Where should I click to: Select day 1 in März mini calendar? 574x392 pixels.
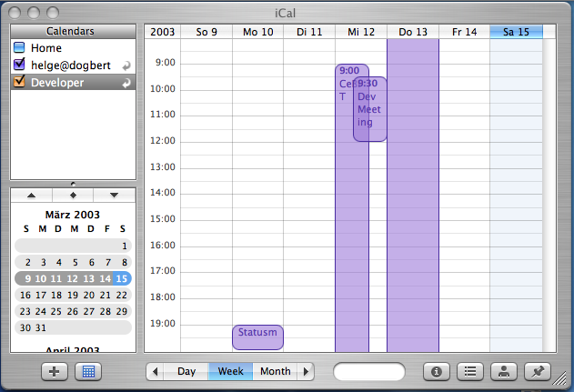pos(125,246)
